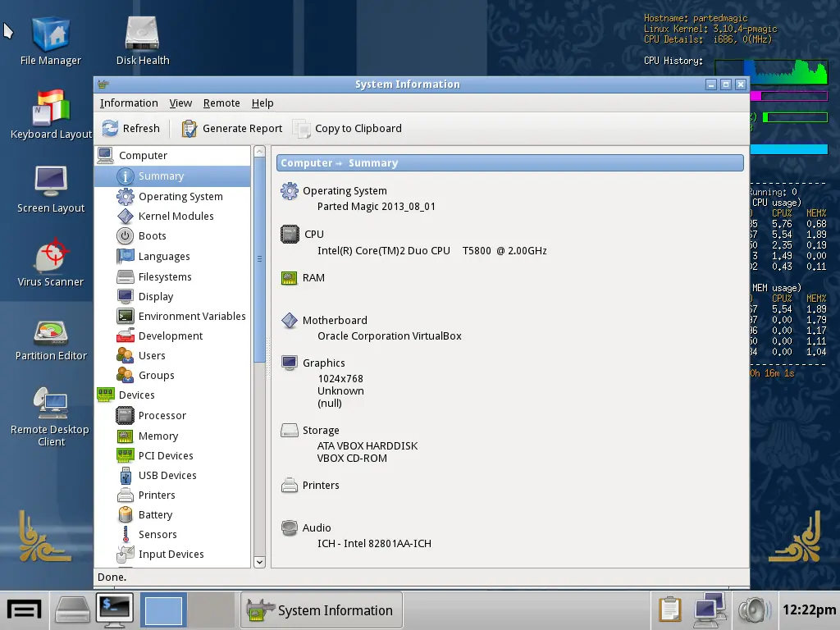The height and width of the screenshot is (630, 840).
Task: Click System Information taskbar button
Action: (x=321, y=610)
